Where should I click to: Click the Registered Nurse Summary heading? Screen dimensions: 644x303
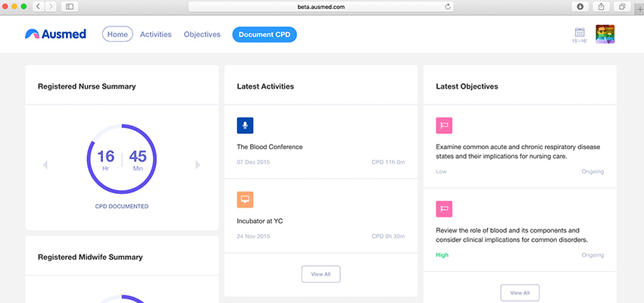pyautogui.click(x=86, y=86)
